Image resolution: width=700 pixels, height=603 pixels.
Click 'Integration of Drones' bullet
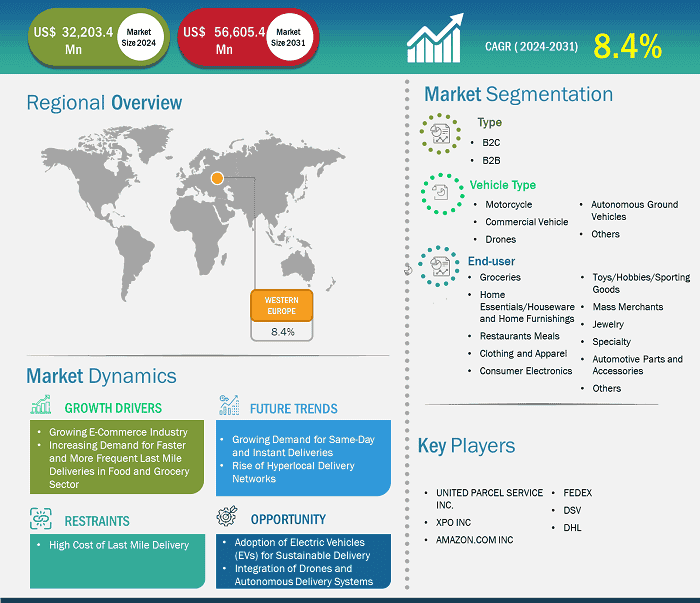tap(304, 575)
